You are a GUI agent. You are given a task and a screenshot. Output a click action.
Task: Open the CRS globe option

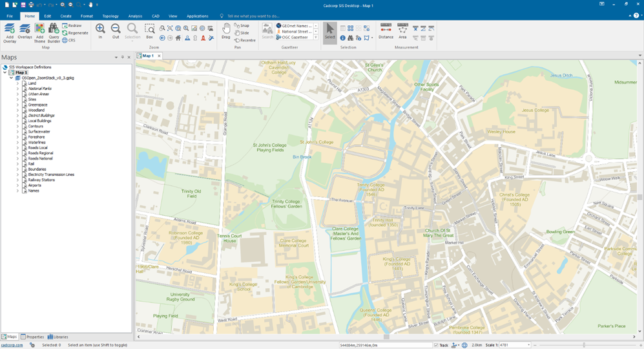(x=68, y=40)
